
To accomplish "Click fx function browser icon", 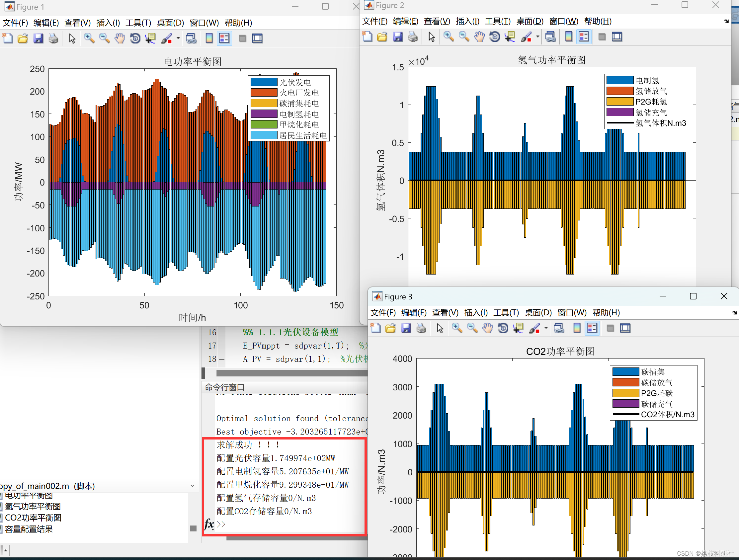I will (x=209, y=524).
